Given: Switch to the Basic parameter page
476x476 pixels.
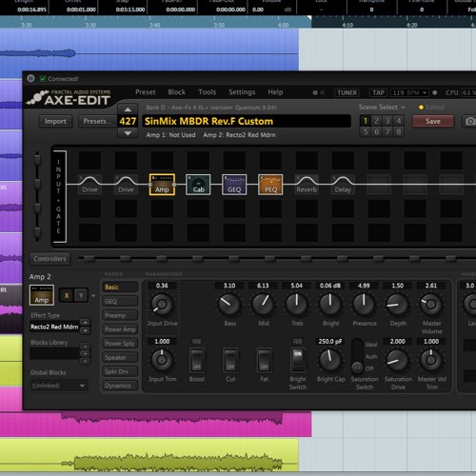Looking at the screenshot, I should [120, 287].
